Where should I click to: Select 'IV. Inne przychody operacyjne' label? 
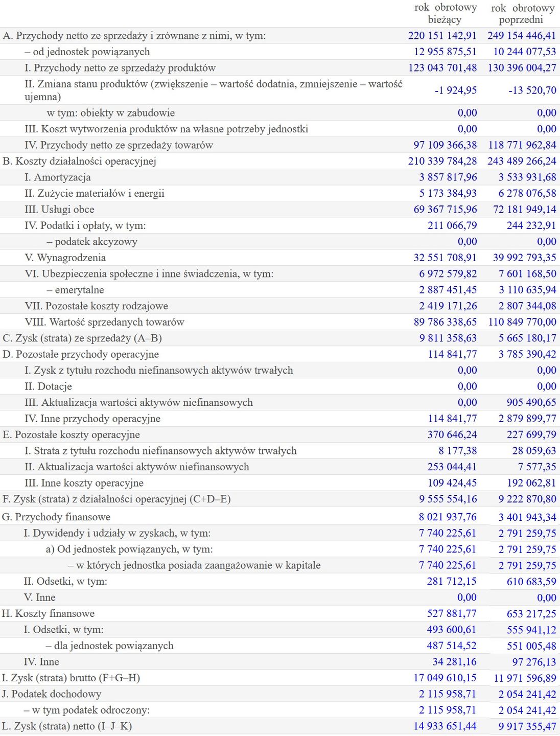92,419
